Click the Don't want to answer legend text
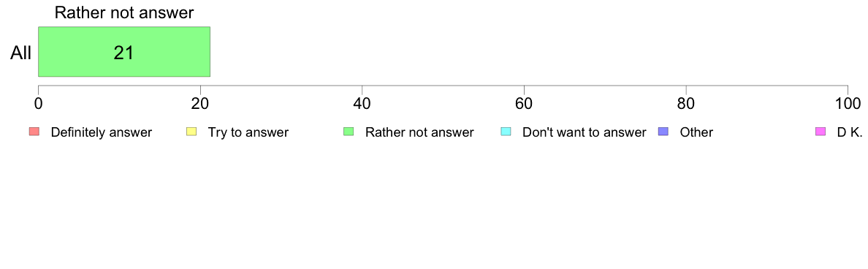The height and width of the screenshot is (269, 868). [x=584, y=132]
